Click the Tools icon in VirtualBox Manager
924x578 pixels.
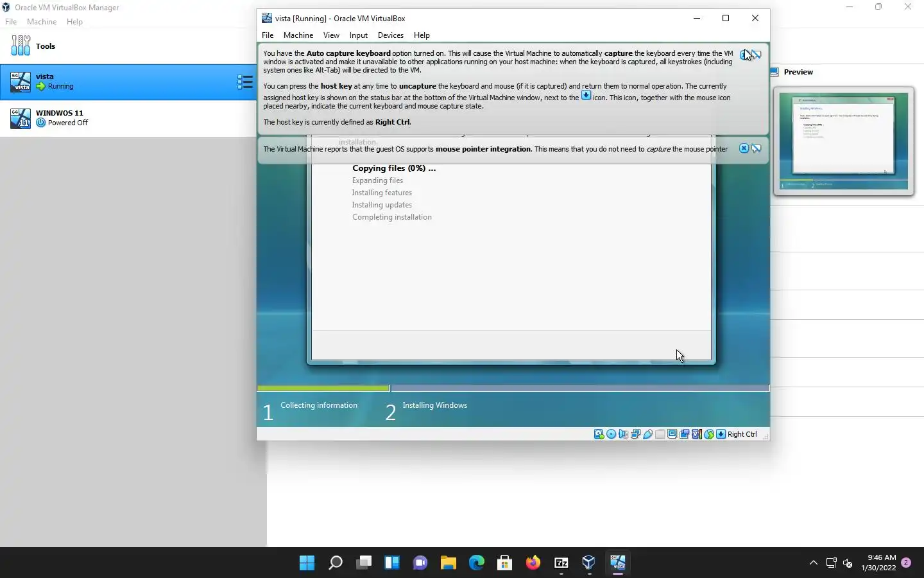(21, 46)
